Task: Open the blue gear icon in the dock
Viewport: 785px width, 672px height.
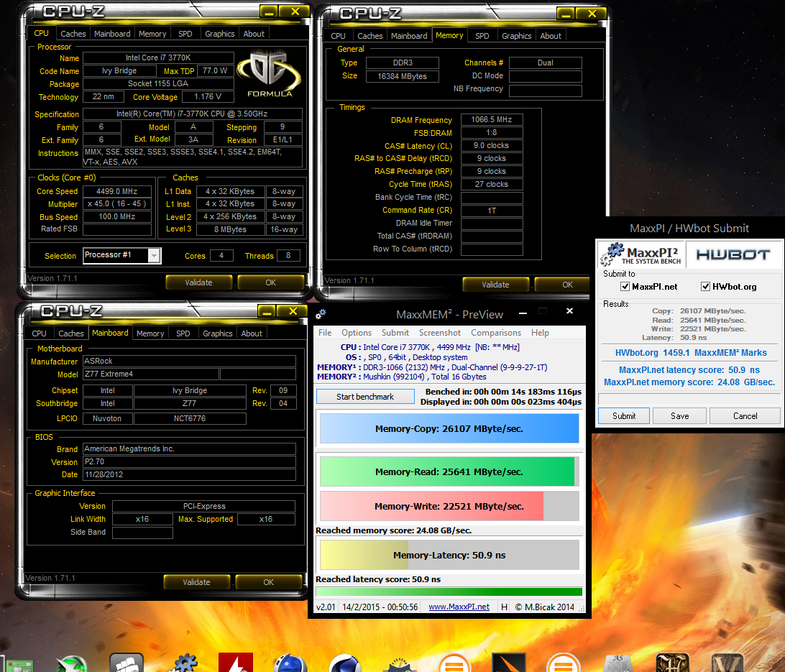Action: 183,663
